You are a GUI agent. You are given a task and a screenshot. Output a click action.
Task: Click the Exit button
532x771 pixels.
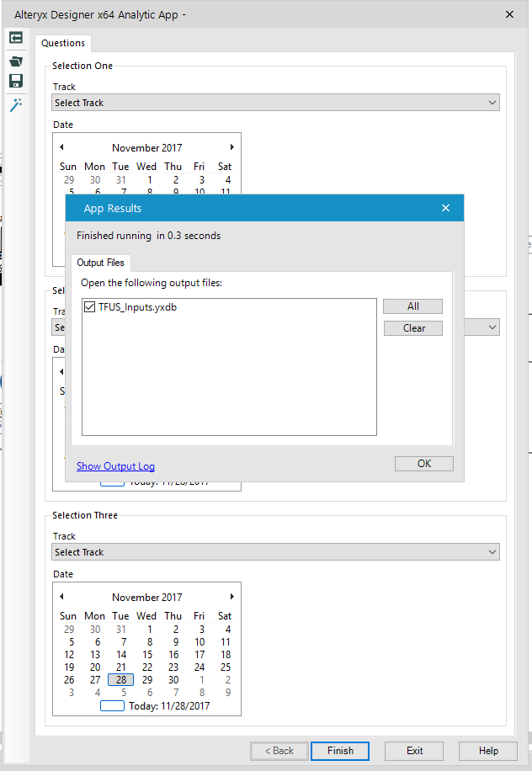414,751
